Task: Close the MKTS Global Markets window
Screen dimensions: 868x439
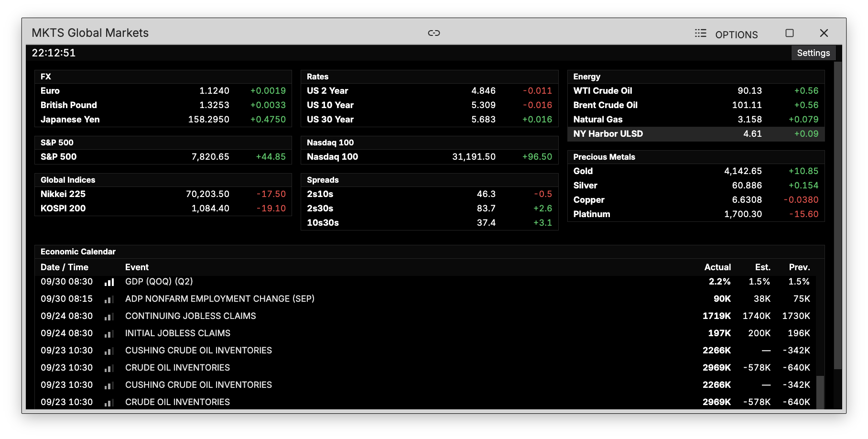Action: tap(824, 33)
